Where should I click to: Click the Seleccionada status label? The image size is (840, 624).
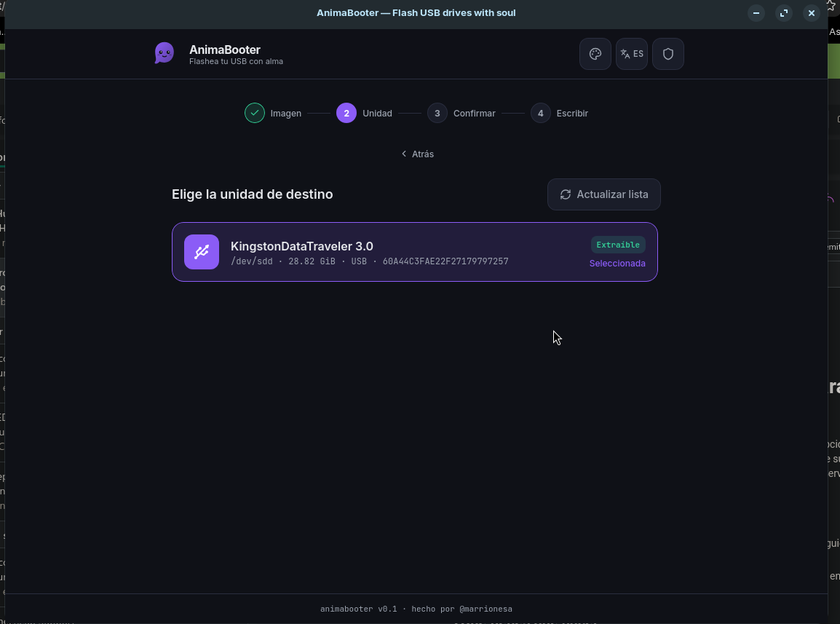(617, 264)
